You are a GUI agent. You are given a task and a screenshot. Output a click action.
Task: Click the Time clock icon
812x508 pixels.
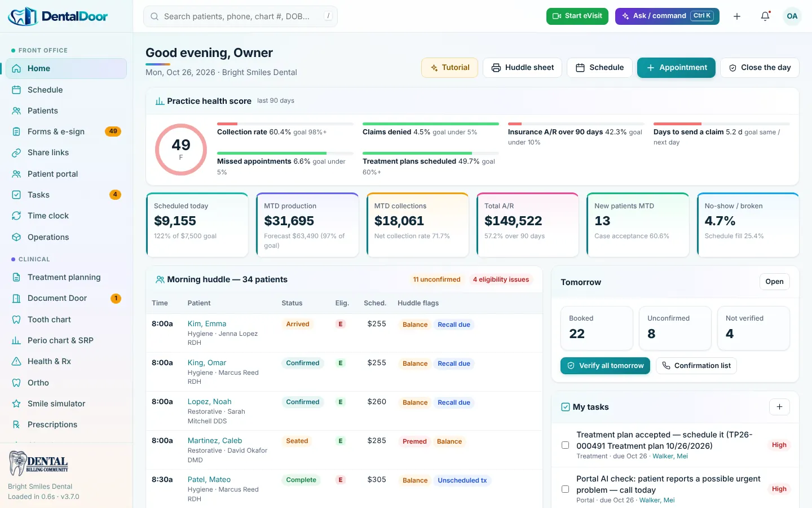pyautogui.click(x=16, y=216)
